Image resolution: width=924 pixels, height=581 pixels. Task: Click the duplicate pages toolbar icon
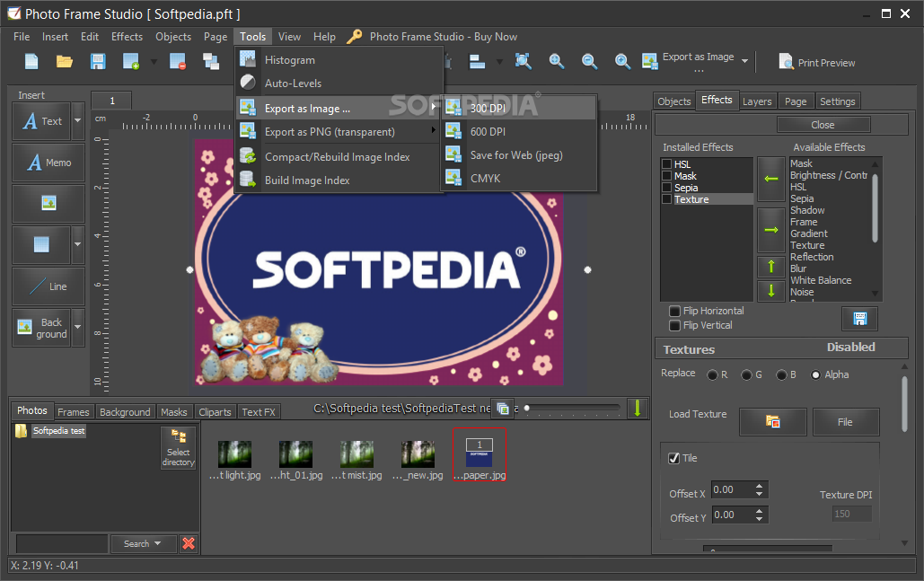[x=211, y=61]
